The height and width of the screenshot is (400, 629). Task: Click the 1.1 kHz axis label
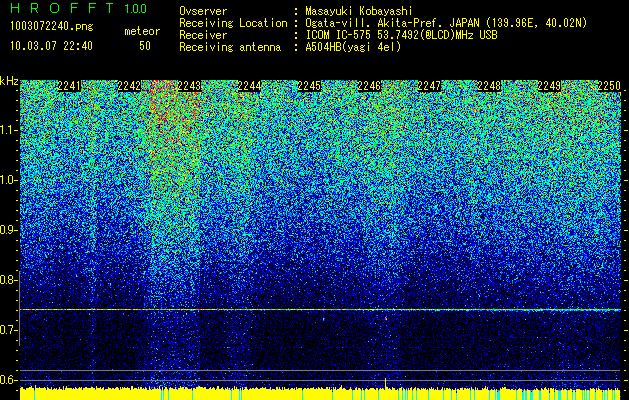click(9, 130)
